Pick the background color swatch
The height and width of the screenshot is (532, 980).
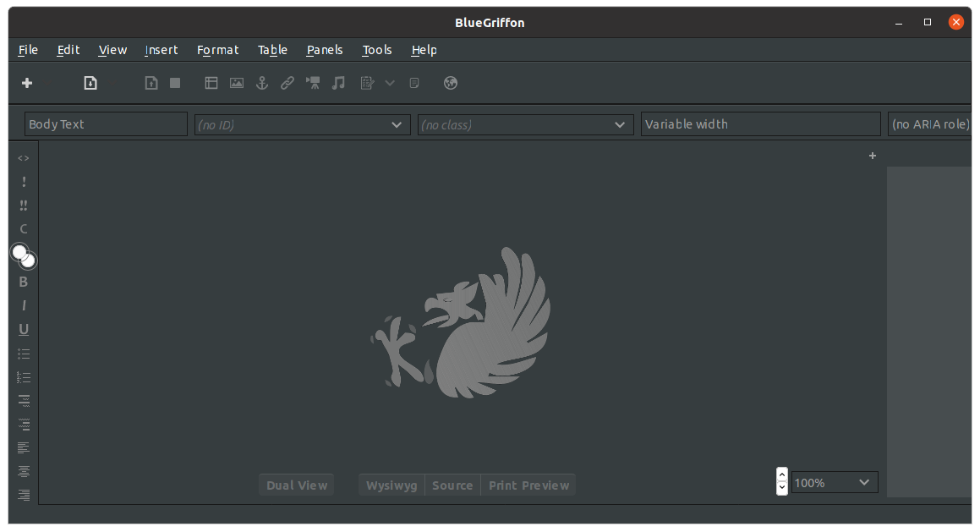tap(30, 261)
